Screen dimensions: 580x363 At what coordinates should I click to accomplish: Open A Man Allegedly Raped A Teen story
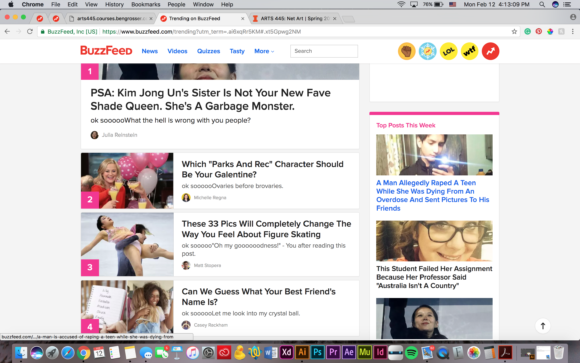(432, 195)
